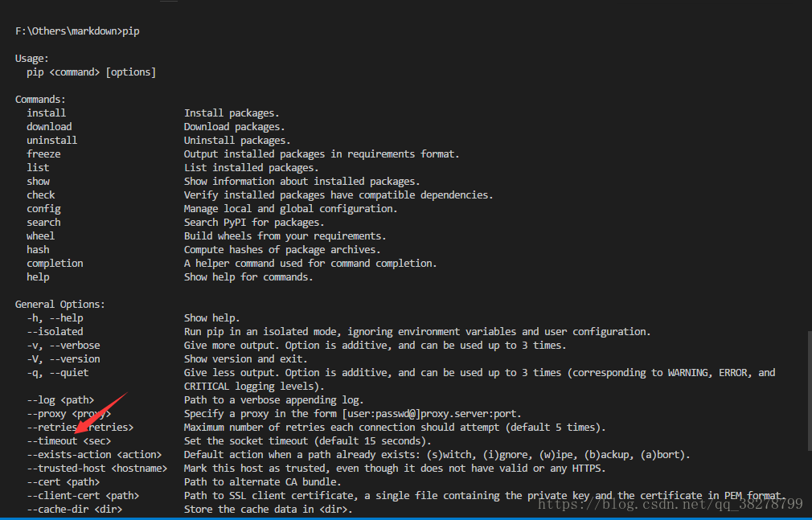Click the blog.csdn.net watermark URL
This screenshot has height=520, width=812.
click(x=670, y=504)
